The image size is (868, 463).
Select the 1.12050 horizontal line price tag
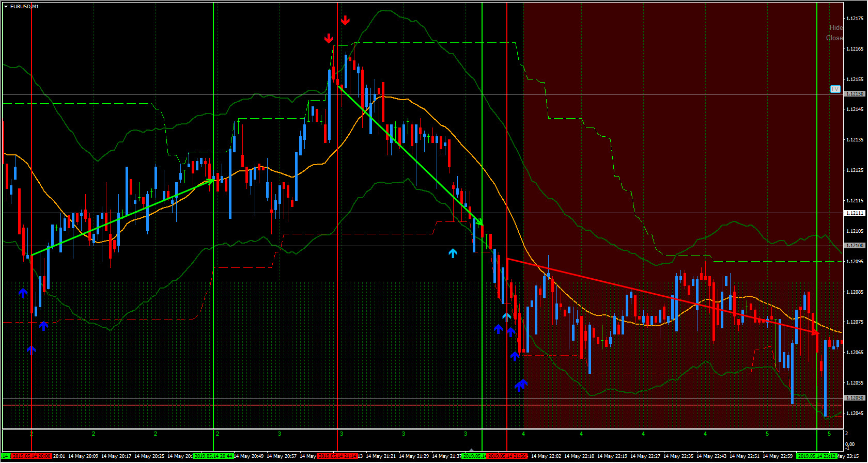(x=855, y=397)
